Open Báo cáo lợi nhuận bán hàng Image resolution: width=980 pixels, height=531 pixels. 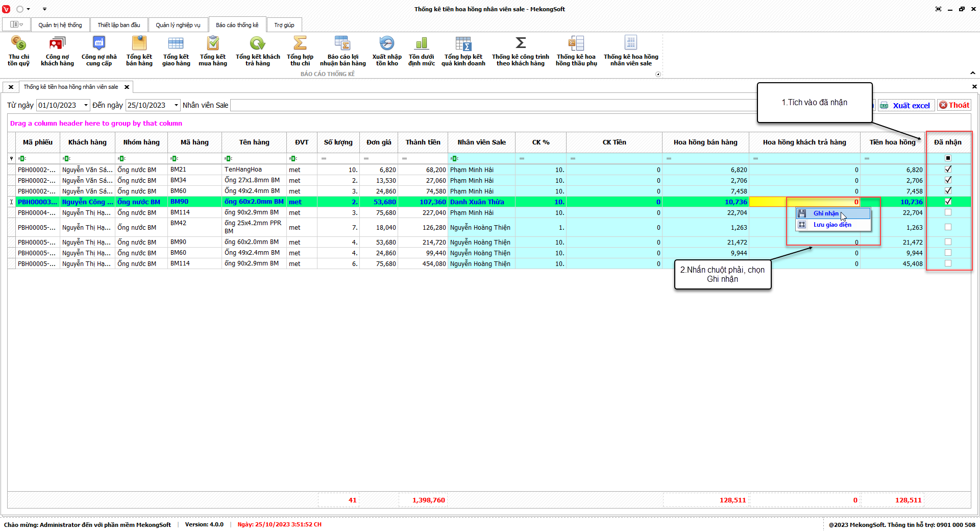tap(342, 51)
